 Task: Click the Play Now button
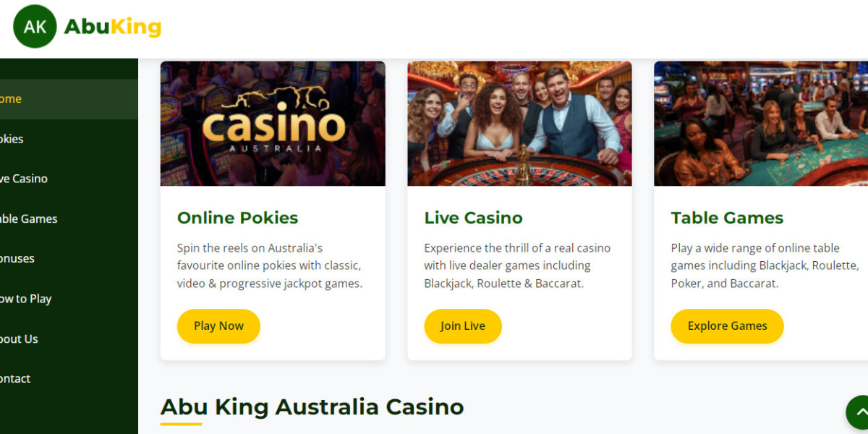218,326
